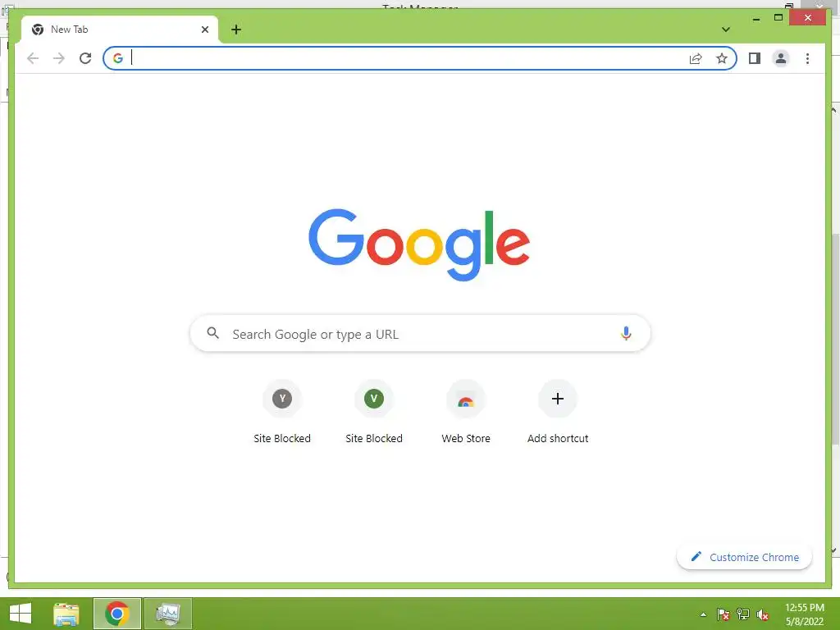Click Customize Chrome button
This screenshot has width=840, height=630.
pos(744,557)
